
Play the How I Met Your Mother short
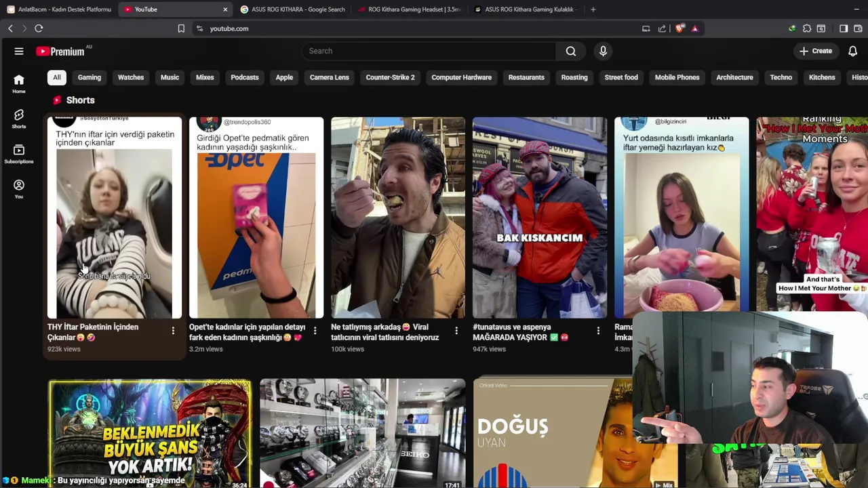[x=812, y=215]
